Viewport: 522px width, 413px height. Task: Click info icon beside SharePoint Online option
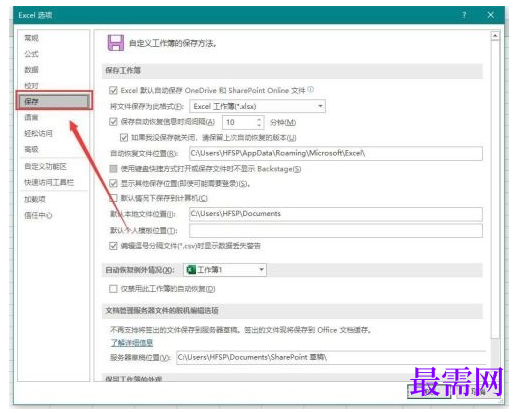[x=310, y=89]
